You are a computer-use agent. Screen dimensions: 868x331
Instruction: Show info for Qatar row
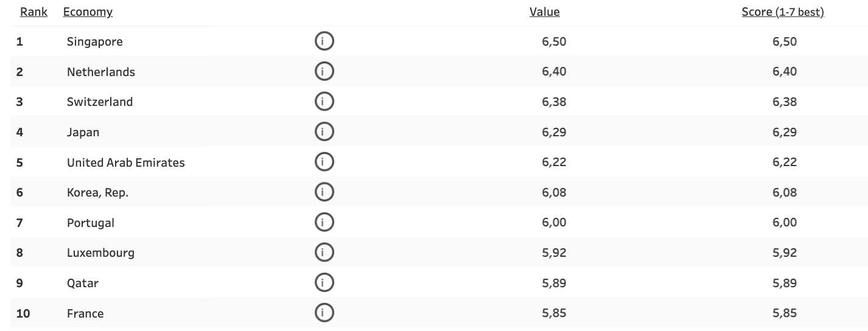[324, 283]
